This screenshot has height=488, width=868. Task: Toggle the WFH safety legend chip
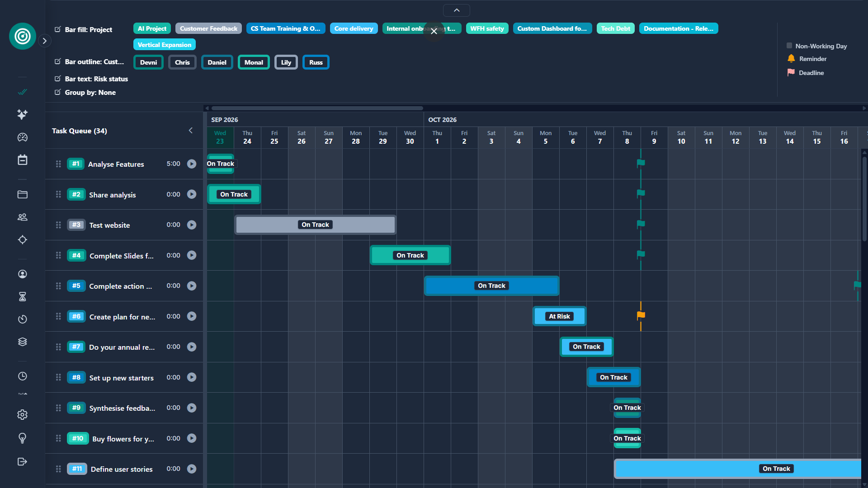[x=487, y=28]
